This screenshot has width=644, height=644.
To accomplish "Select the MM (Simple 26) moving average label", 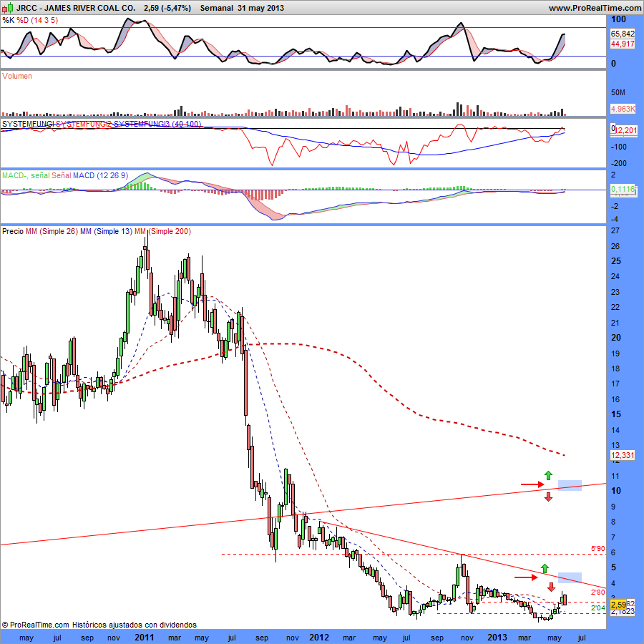I will pos(52,231).
